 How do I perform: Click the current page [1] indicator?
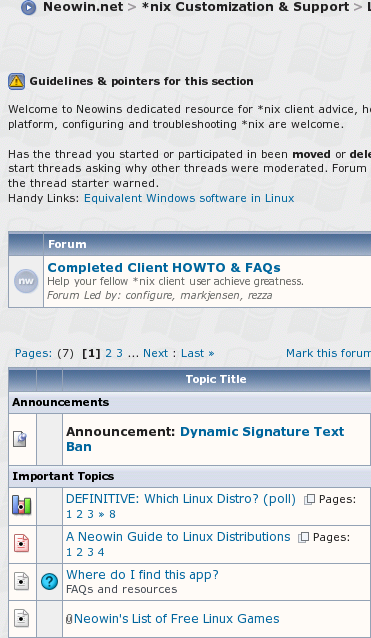pyautogui.click(x=91, y=353)
